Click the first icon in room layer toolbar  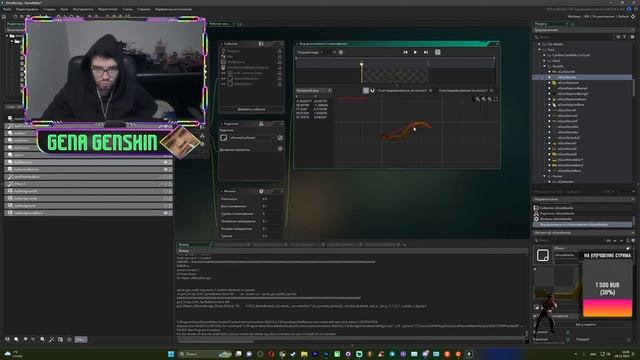coord(7,339)
